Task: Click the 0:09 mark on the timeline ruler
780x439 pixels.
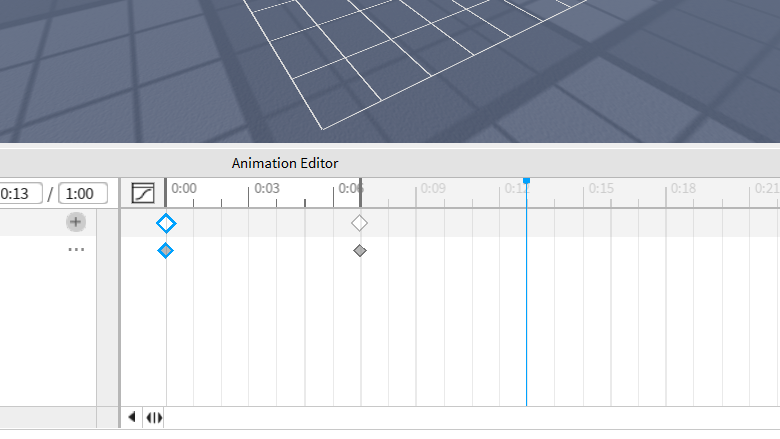Action: (x=432, y=188)
